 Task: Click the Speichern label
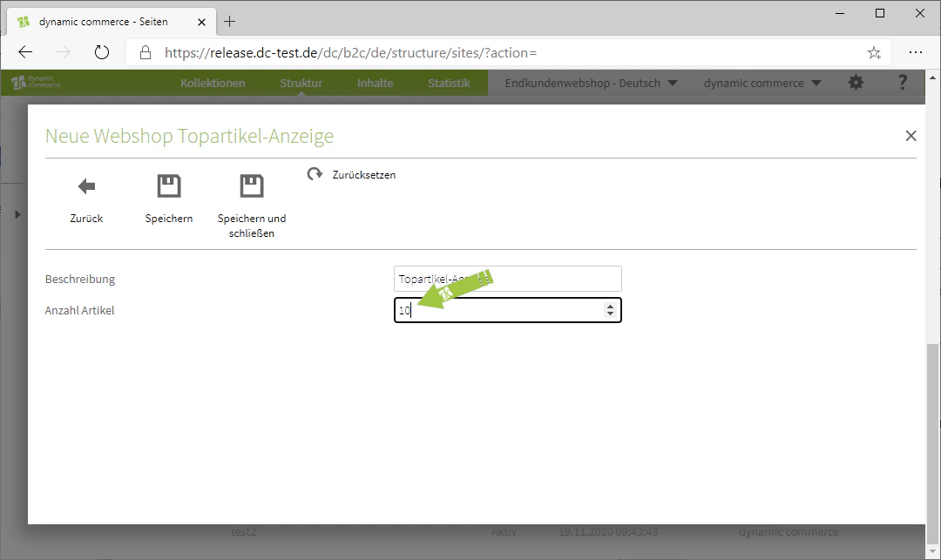click(x=169, y=219)
